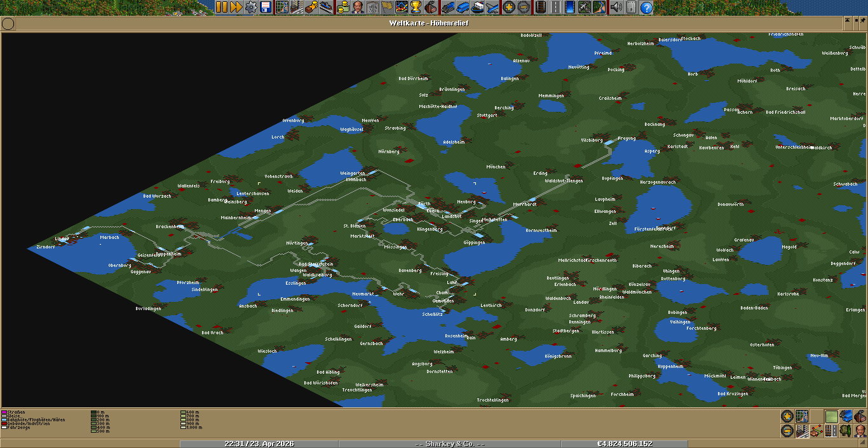Viewport: 868px width, 448px height.
Task: Open the league table trophy icon
Action: (416, 7)
